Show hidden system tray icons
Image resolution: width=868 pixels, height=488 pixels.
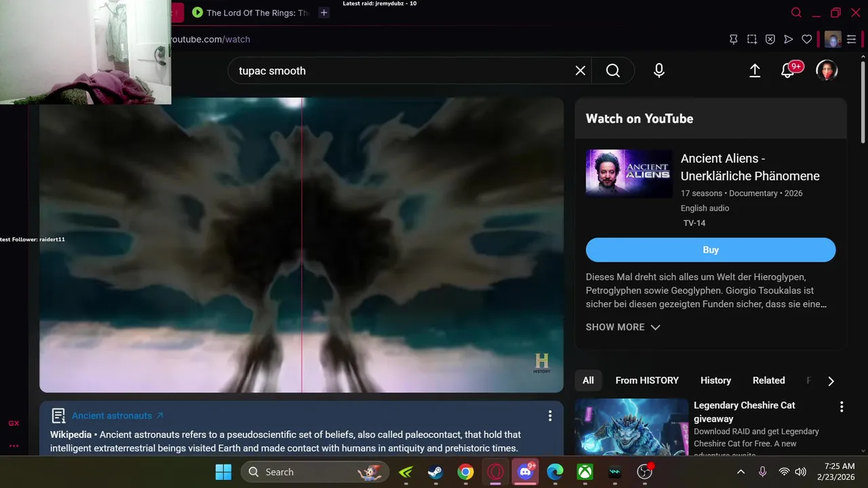pyautogui.click(x=741, y=472)
